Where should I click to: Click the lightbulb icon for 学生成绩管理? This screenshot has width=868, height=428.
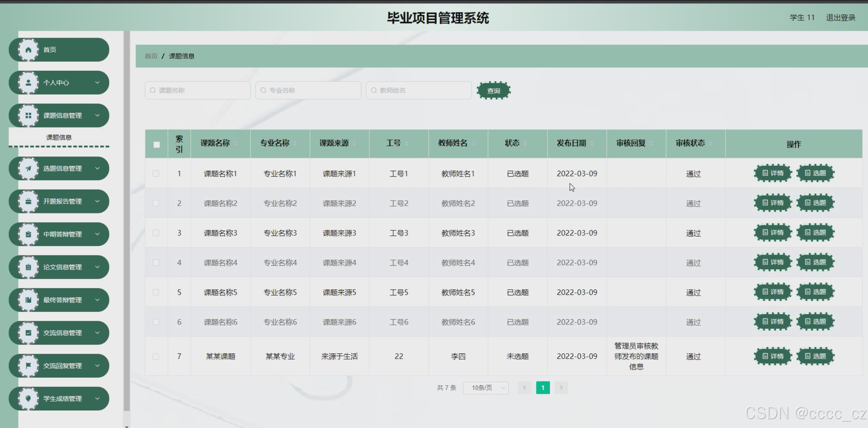coord(28,398)
